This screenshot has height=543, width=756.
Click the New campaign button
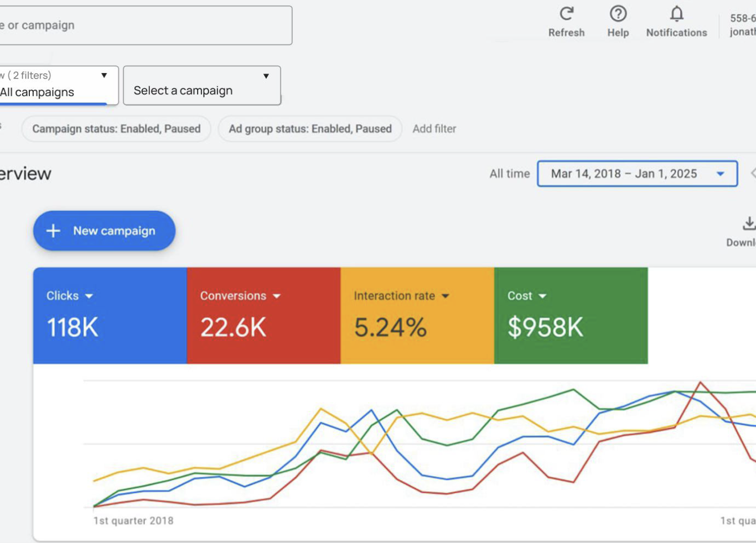104,231
